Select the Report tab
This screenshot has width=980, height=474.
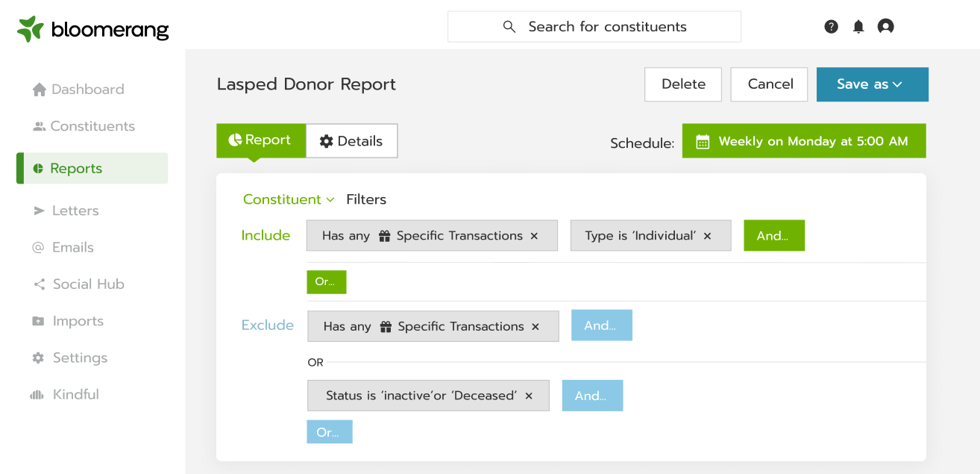[x=260, y=140]
